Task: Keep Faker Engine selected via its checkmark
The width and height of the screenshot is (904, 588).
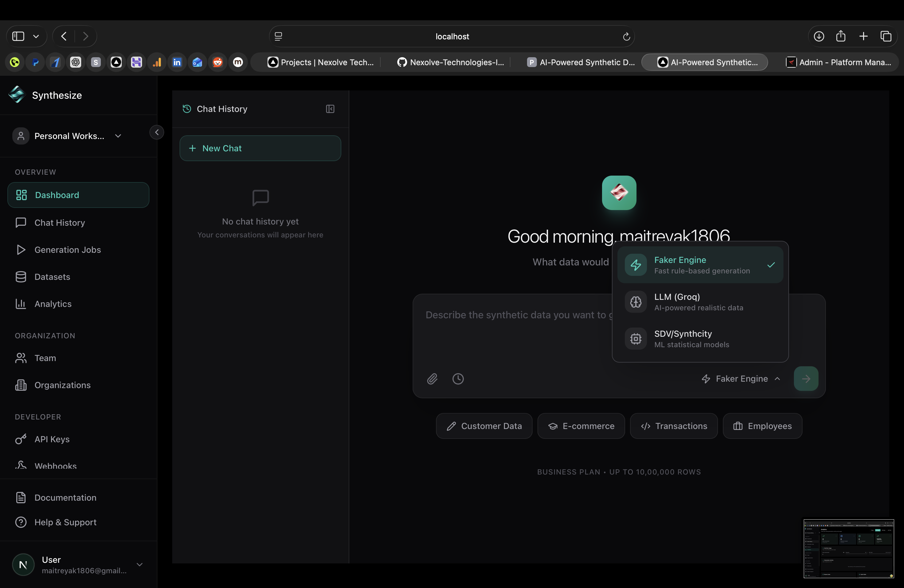Action: [x=771, y=265]
